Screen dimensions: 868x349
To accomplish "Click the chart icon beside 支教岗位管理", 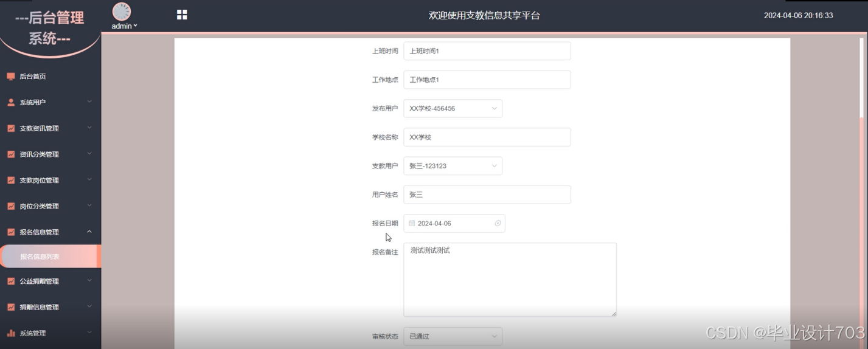I will tap(11, 181).
